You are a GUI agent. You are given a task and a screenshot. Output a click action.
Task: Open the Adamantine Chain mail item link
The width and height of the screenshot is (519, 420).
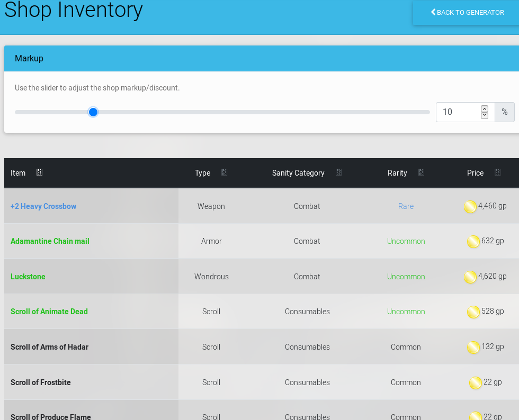tap(50, 241)
